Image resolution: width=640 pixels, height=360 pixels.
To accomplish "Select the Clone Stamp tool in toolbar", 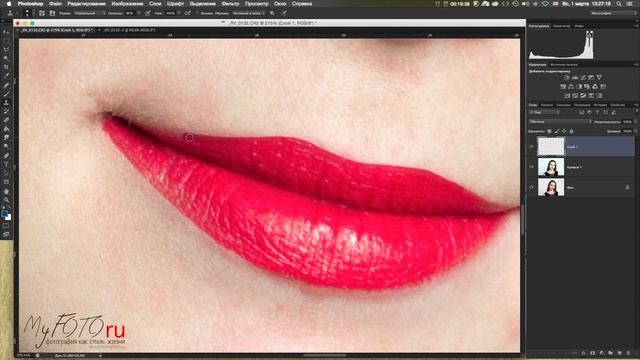I will pyautogui.click(x=6, y=103).
